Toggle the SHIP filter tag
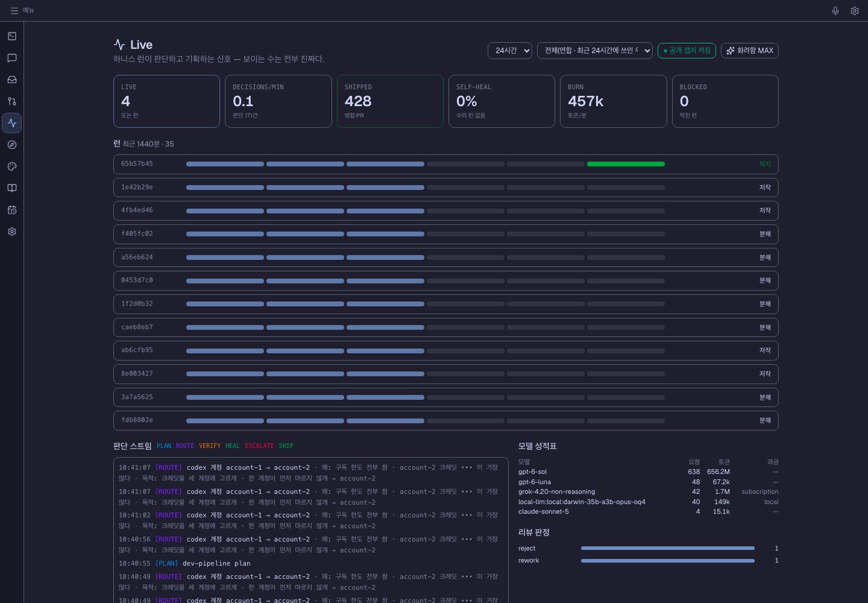The width and height of the screenshot is (868, 603). click(286, 446)
